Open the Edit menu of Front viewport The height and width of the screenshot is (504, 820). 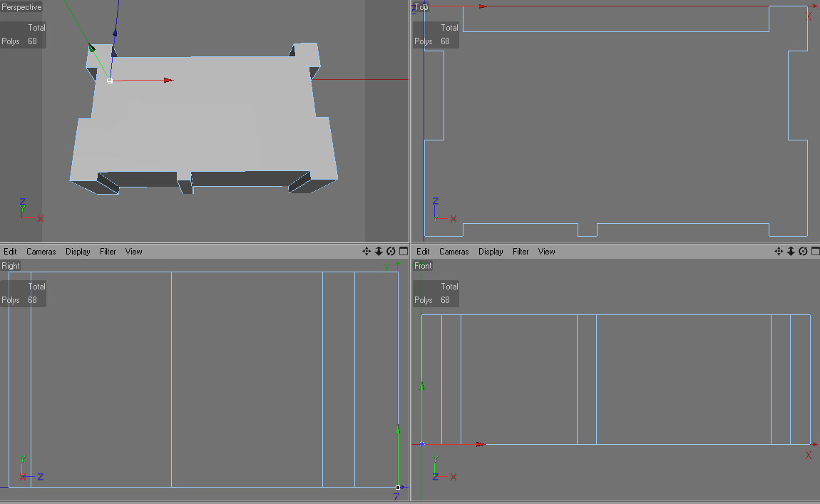[423, 252]
